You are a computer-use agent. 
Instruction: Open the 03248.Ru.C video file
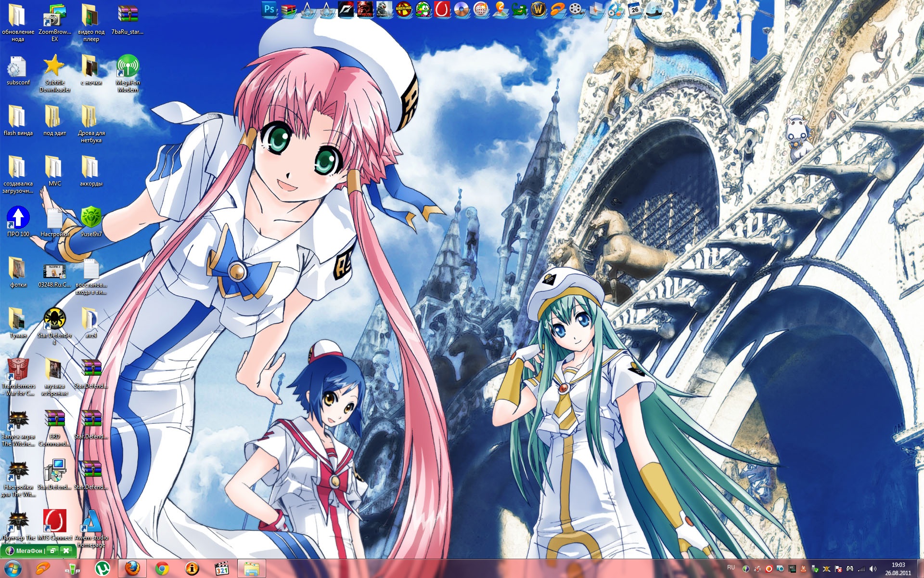54,276
